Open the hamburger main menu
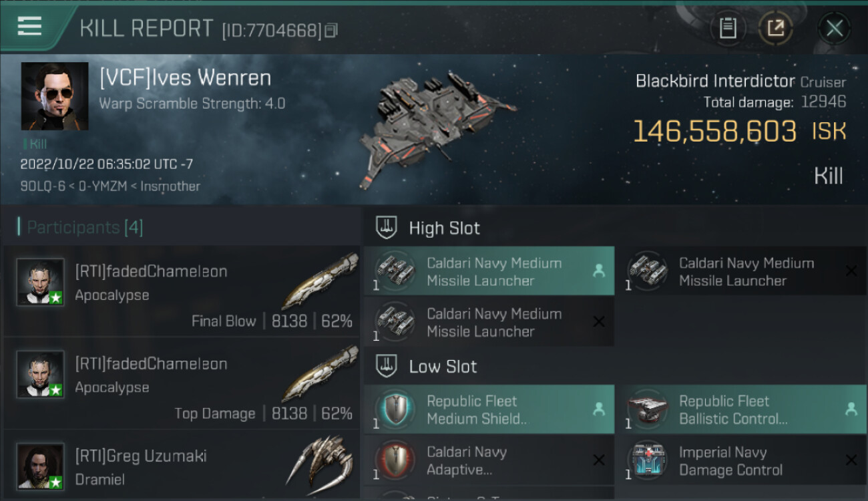The image size is (868, 501). click(29, 27)
